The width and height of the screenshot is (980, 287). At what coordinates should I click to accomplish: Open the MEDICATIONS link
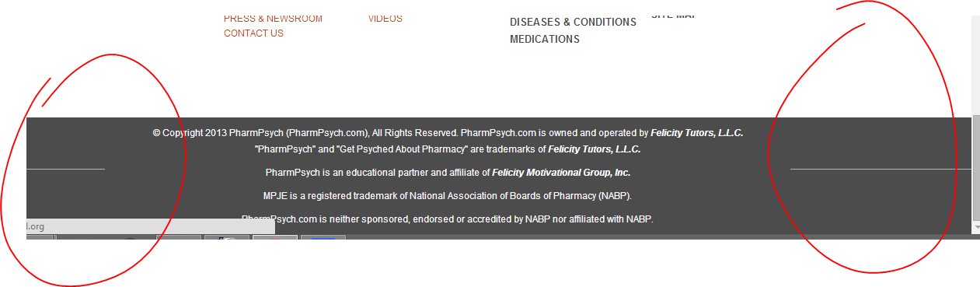pos(545,40)
